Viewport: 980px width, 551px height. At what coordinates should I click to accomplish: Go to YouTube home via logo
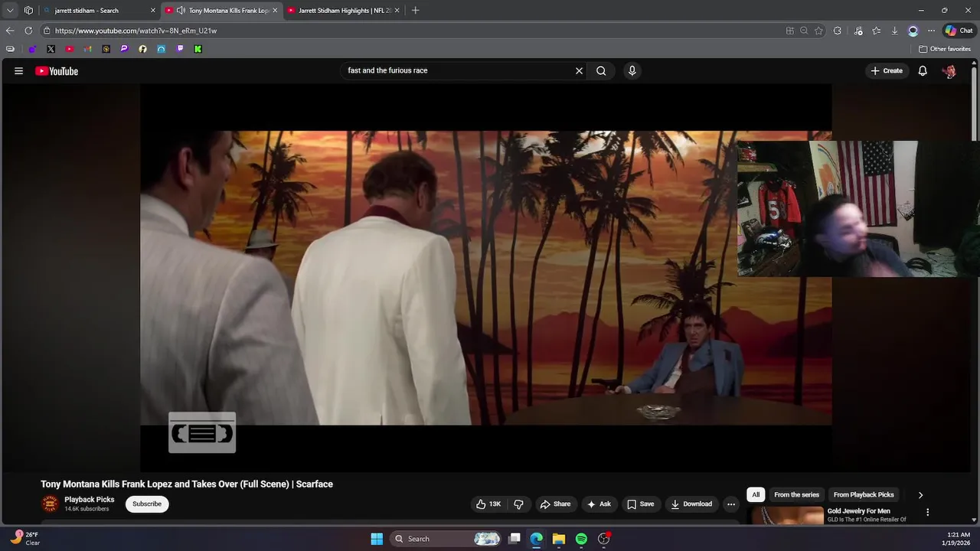(x=57, y=71)
